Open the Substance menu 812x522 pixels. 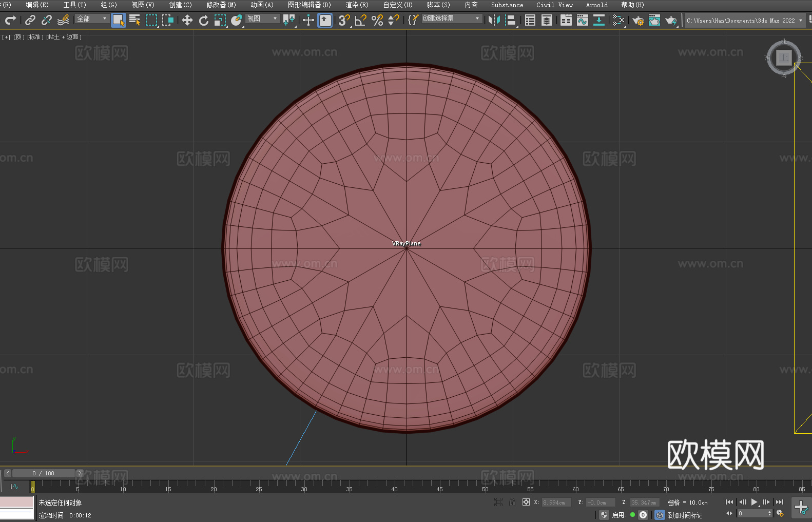507,5
